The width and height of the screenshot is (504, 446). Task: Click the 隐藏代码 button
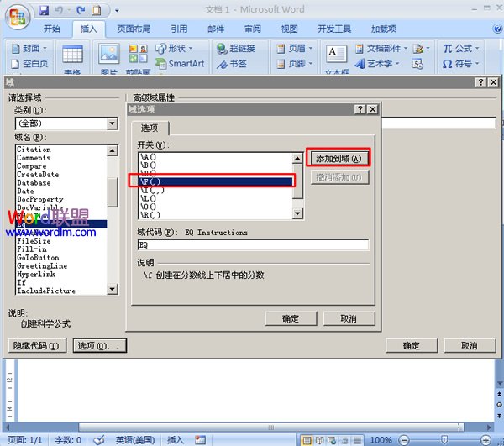click(x=36, y=345)
